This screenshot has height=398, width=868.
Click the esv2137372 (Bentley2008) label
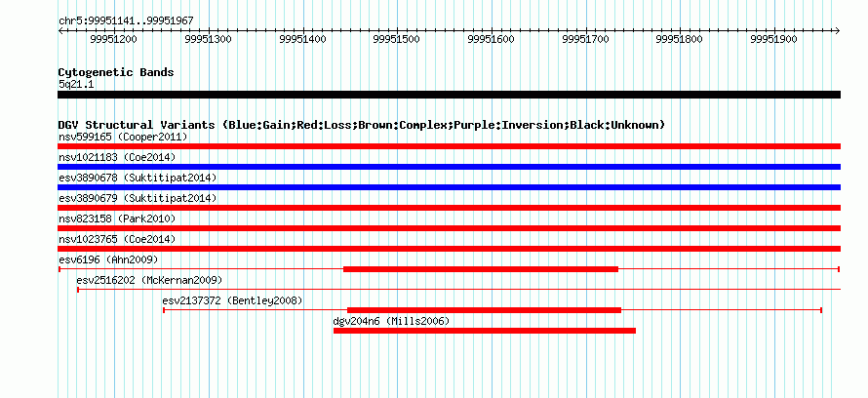pyautogui.click(x=232, y=300)
